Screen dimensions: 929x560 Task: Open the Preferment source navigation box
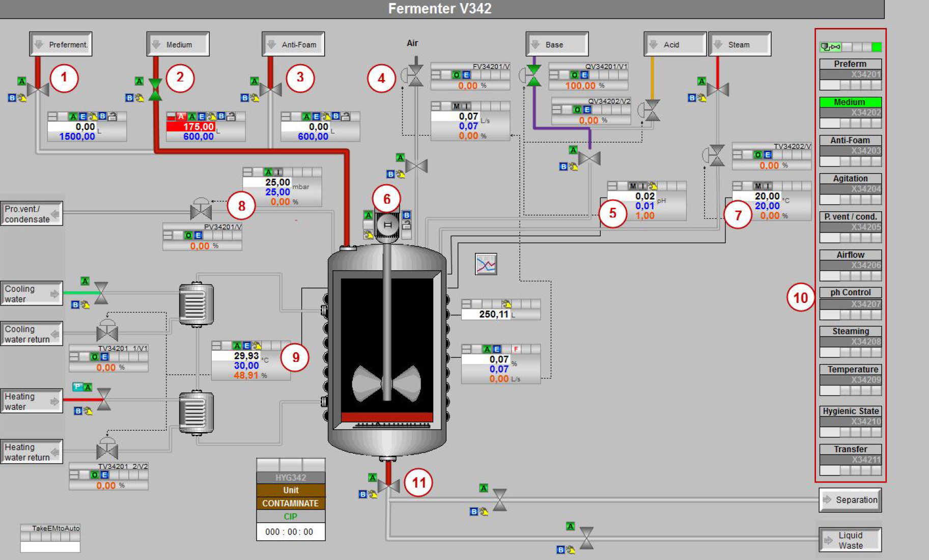click(x=61, y=44)
